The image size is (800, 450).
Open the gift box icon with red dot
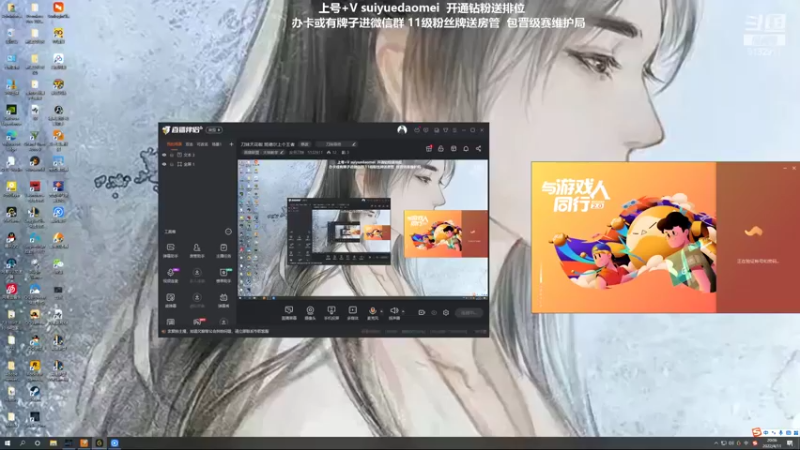(429, 148)
